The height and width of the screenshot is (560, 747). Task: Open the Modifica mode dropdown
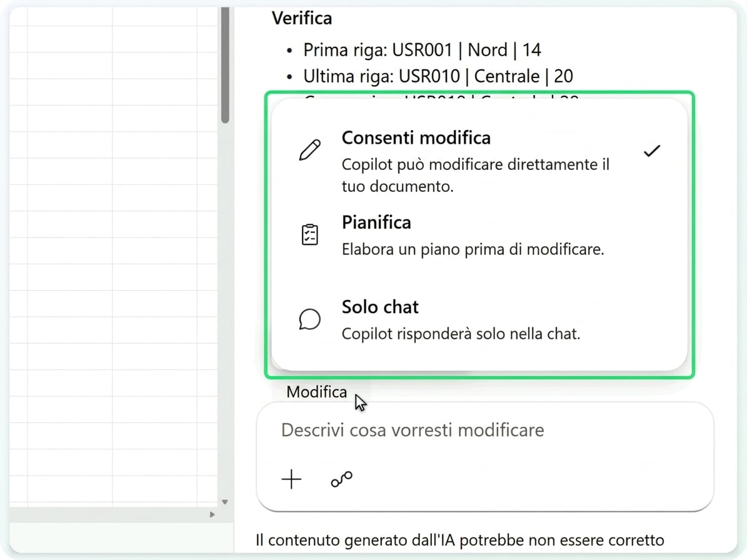point(317,392)
